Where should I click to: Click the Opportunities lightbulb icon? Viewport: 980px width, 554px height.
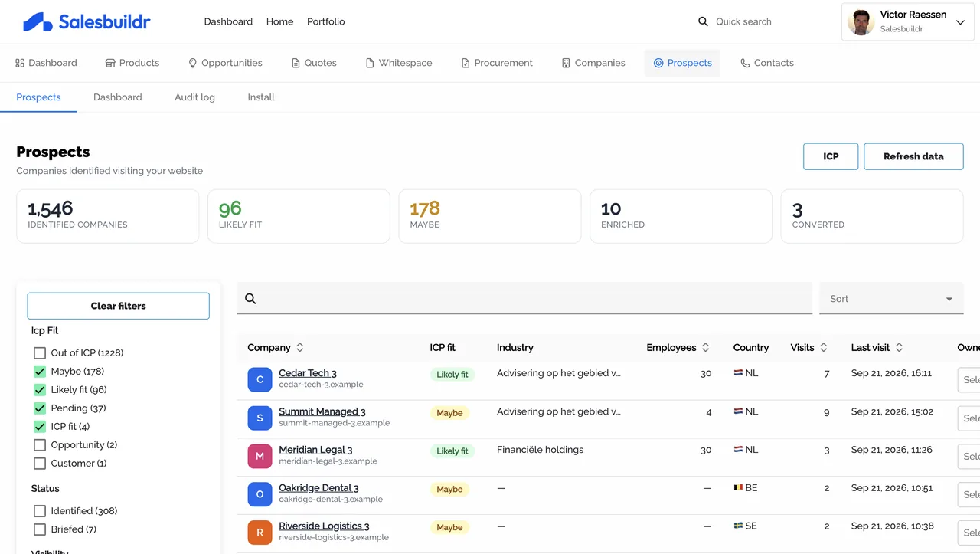pos(193,63)
